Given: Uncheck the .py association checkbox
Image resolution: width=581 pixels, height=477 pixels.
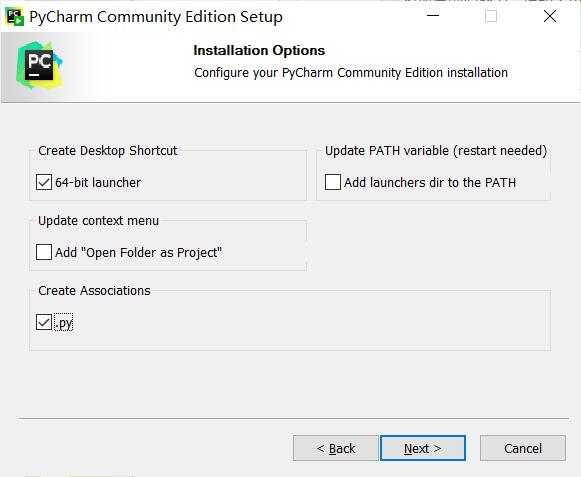Looking at the screenshot, I should pos(44,322).
